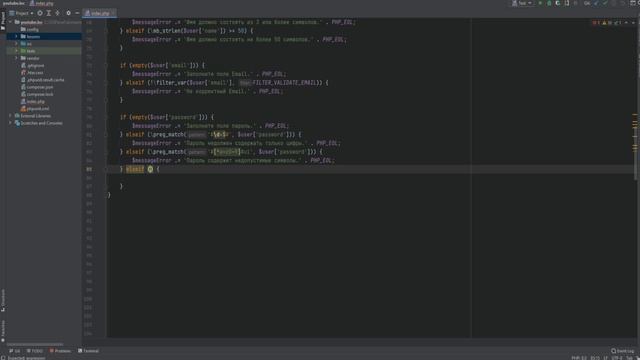
Task: Click FILTER_VALIDATE_EMAIL constant in code
Action: pyautogui.click(x=284, y=82)
